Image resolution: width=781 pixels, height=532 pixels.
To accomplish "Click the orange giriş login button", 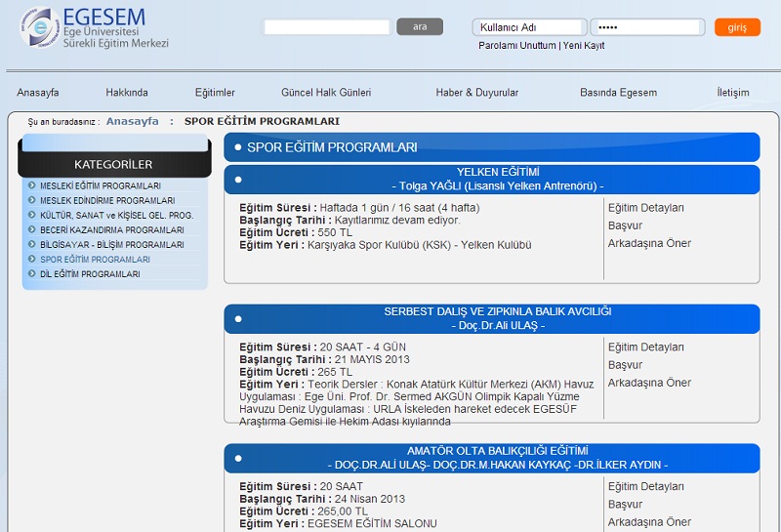I will tap(737, 27).
